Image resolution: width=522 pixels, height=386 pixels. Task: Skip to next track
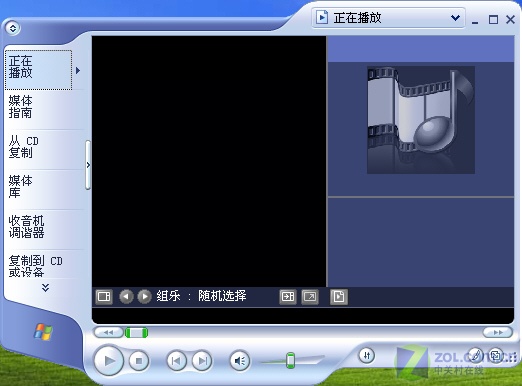[202, 361]
